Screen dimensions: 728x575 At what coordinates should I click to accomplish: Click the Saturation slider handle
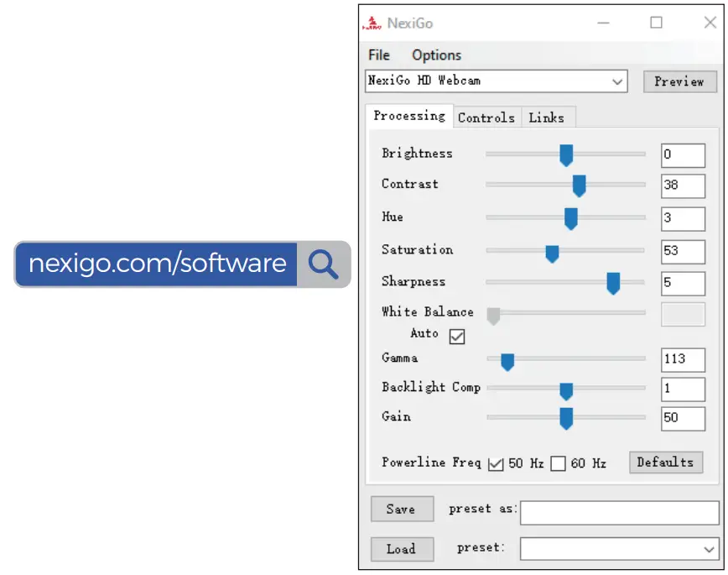[552, 254]
